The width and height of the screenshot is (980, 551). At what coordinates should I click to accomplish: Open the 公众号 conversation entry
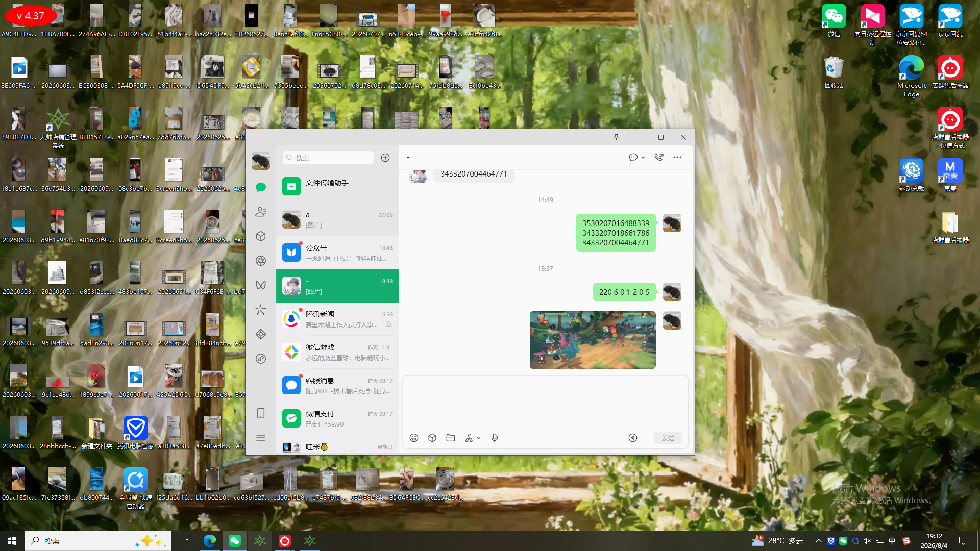coord(337,253)
